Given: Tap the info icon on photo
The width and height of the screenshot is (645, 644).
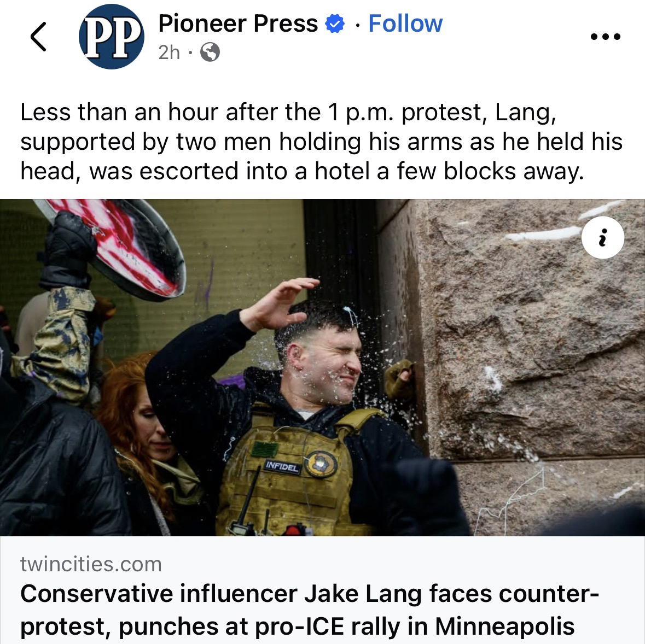Looking at the screenshot, I should [x=603, y=238].
